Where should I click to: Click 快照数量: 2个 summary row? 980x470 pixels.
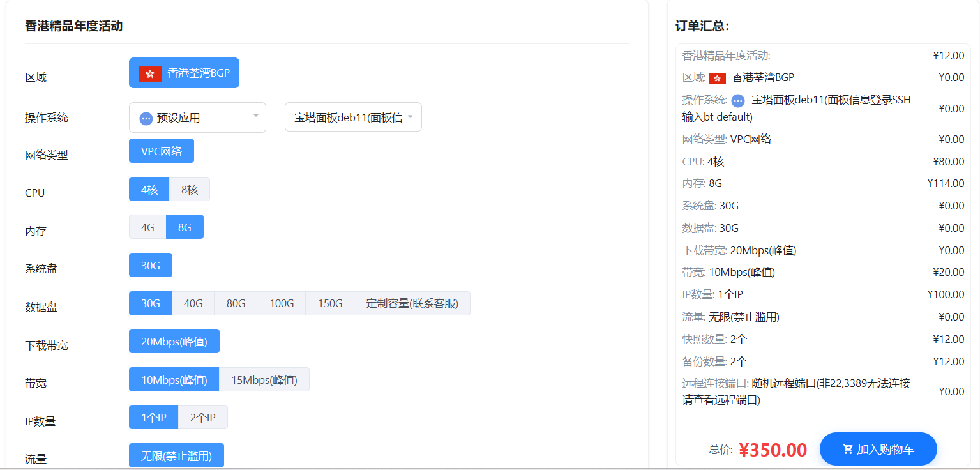823,339
